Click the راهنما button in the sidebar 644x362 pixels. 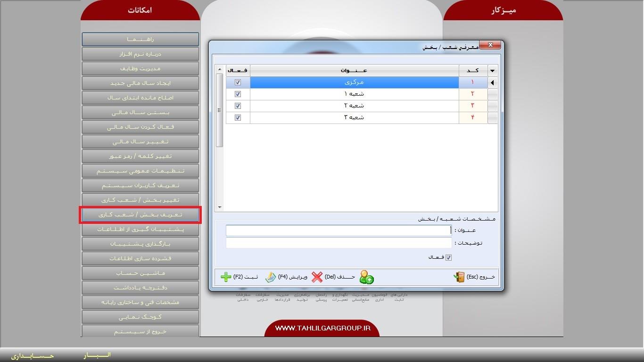tap(140, 39)
